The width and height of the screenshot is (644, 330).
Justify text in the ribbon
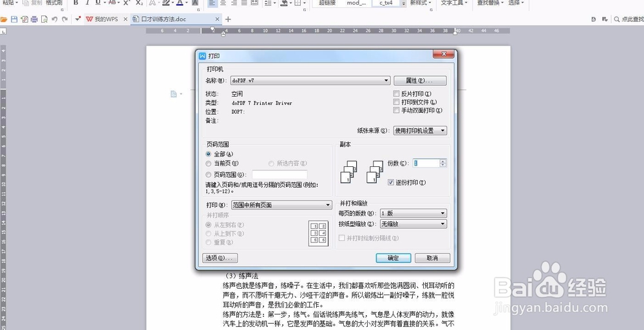[x=244, y=3]
